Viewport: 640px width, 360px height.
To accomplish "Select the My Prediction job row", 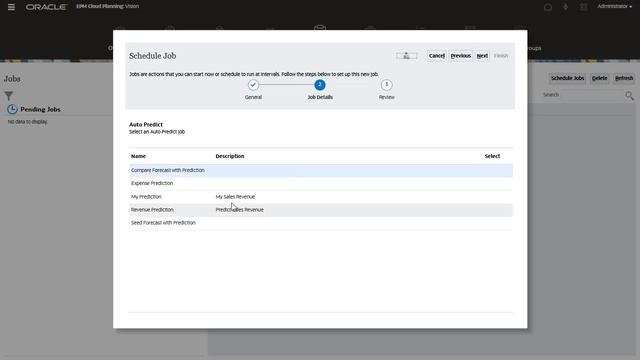I will click(321, 197).
